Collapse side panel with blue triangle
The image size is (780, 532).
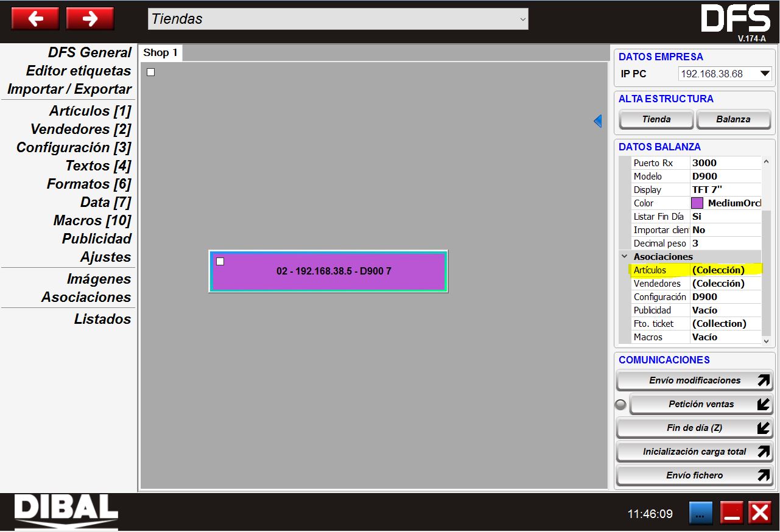pyautogui.click(x=597, y=121)
